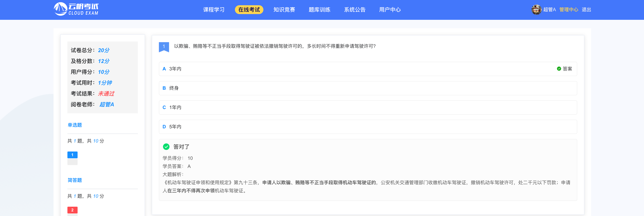Click the 学员得分: 10 line
Image resolution: width=644 pixels, height=216 pixels.
pos(178,158)
